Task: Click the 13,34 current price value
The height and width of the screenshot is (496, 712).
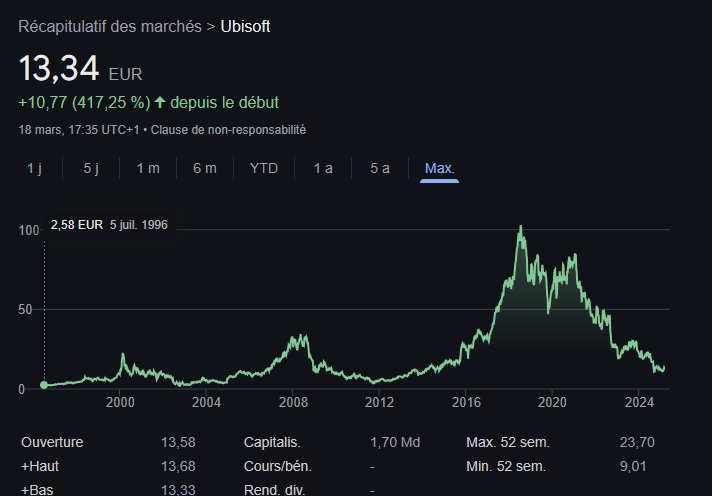Action: [59, 69]
